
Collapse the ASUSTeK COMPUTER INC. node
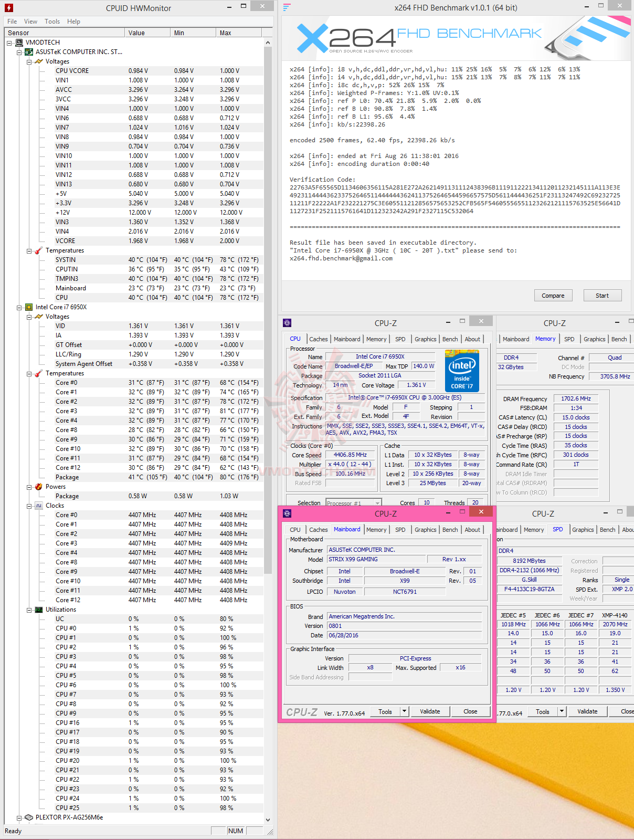click(19, 52)
